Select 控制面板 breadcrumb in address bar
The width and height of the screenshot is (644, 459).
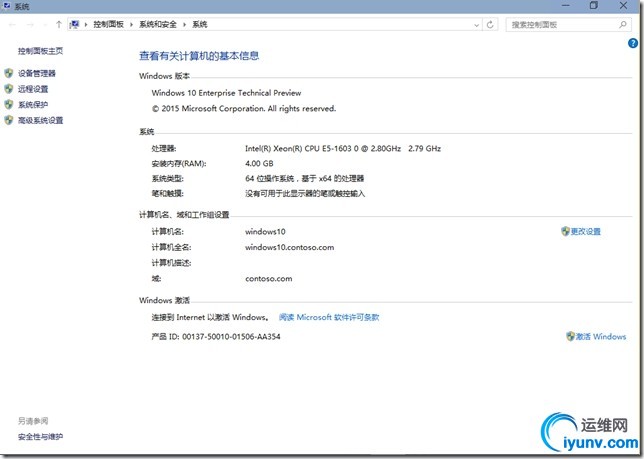tap(108, 25)
